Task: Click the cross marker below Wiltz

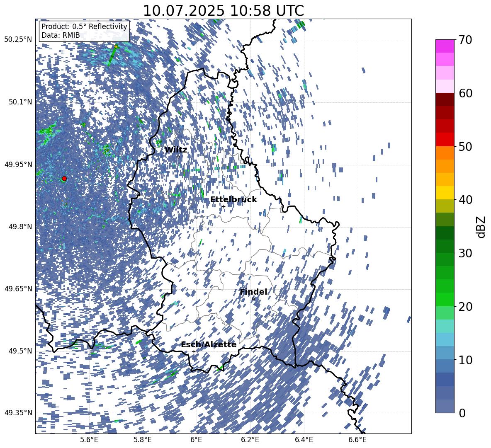Action: tap(178, 157)
